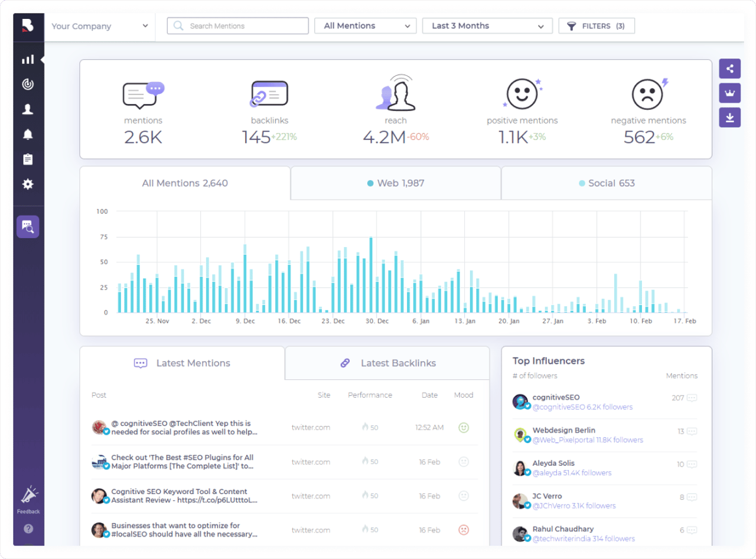The width and height of the screenshot is (756, 559).
Task: Open the All Mentions filter dropdown
Action: point(366,26)
